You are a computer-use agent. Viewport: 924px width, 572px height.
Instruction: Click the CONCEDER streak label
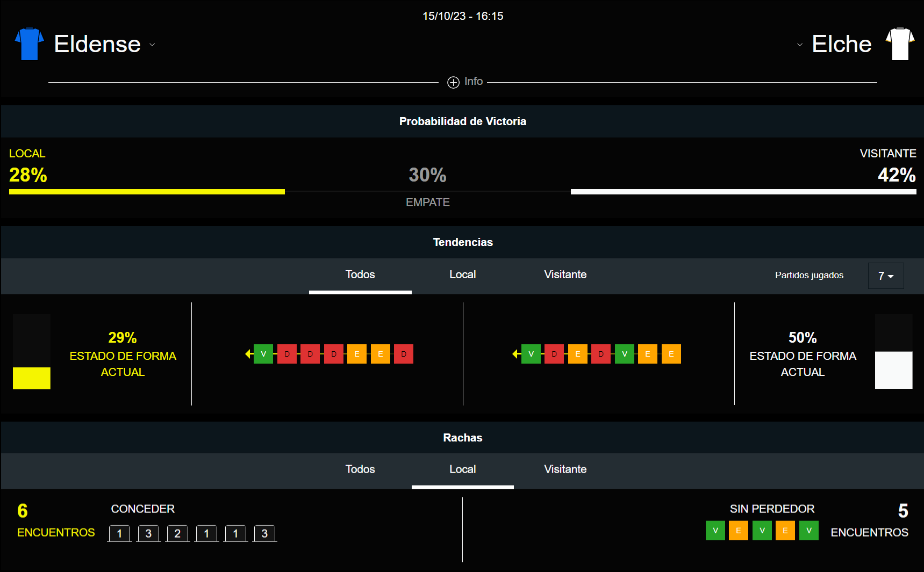pyautogui.click(x=143, y=509)
